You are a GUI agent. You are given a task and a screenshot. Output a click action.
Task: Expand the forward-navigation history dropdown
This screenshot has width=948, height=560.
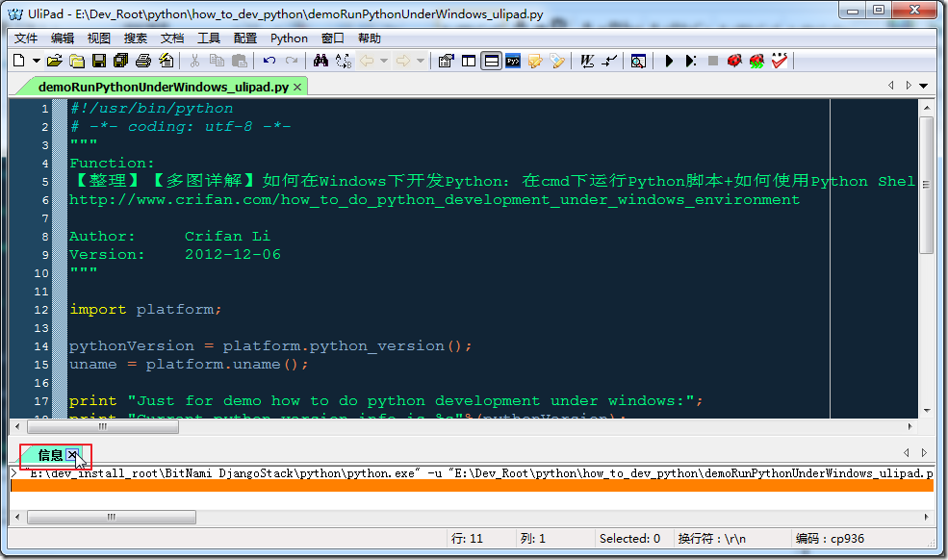(x=421, y=61)
